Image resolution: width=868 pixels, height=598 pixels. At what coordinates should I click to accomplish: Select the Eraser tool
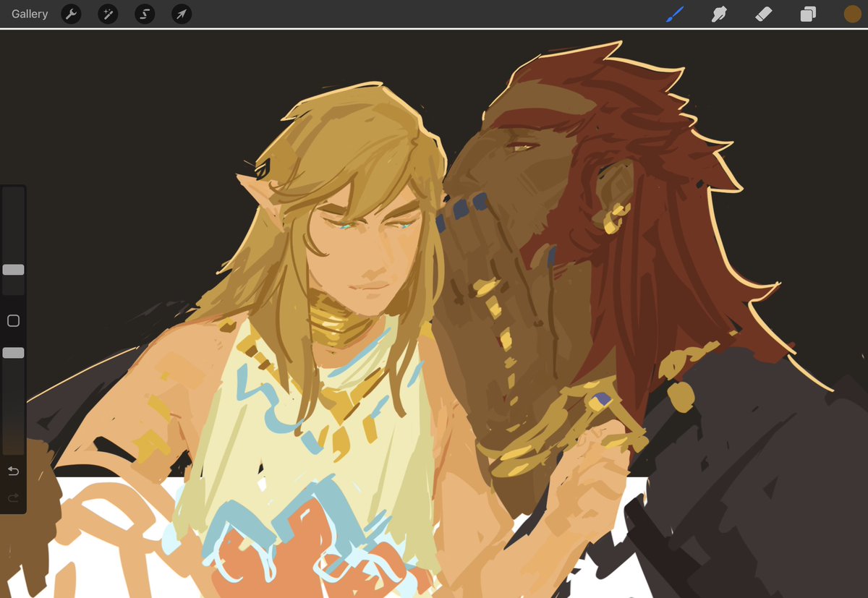pyautogui.click(x=764, y=14)
